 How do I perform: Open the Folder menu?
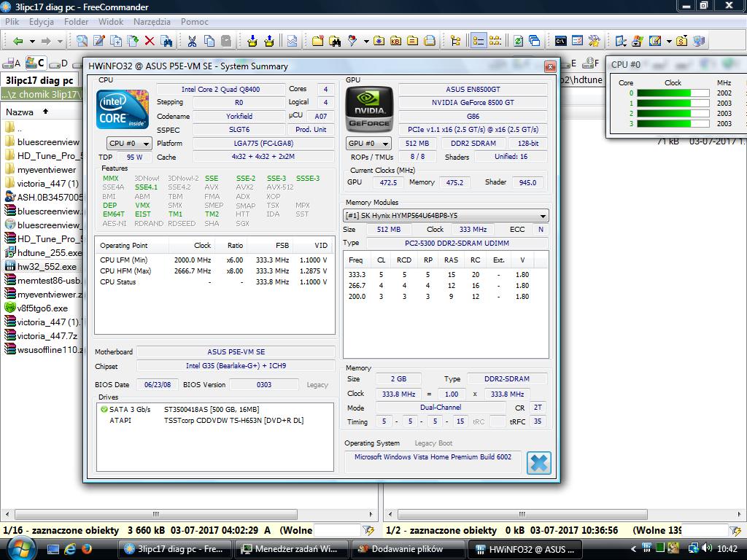pyautogui.click(x=76, y=22)
